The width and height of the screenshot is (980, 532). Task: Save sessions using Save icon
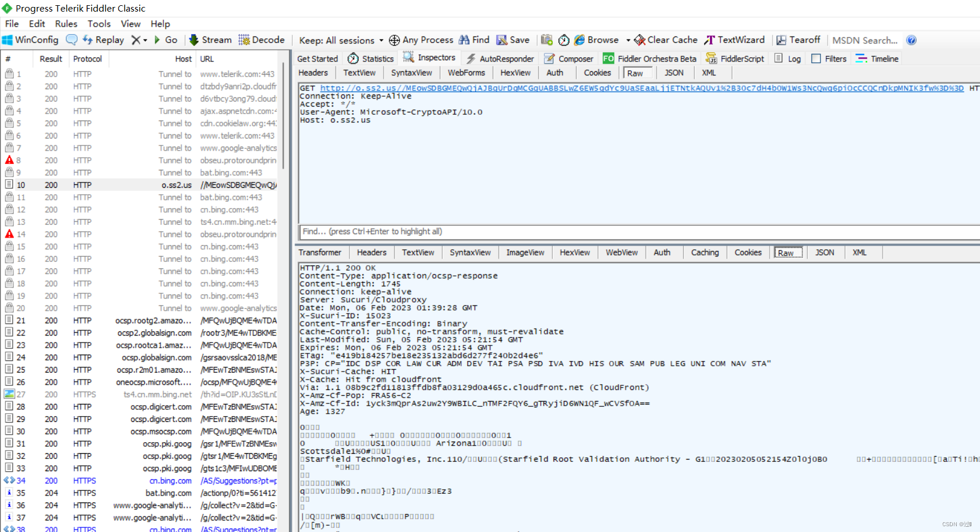[512, 40]
